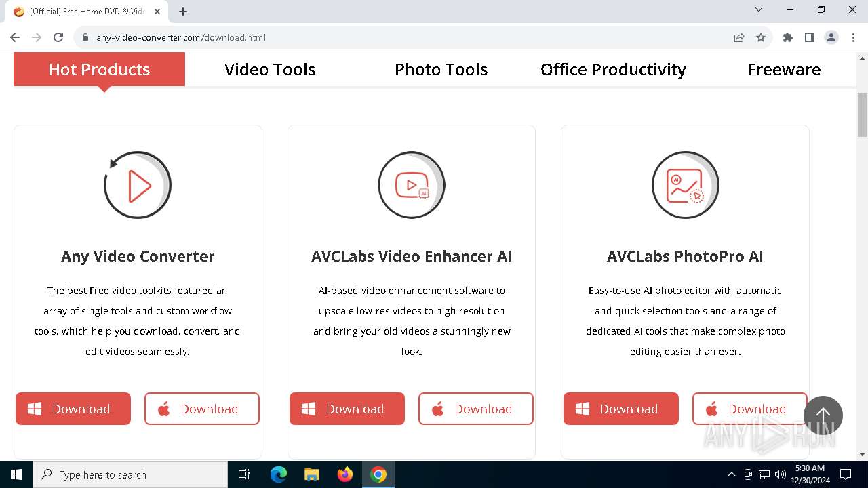This screenshot has width=868, height=488.
Task: Switch to the Photo Tools tab
Action: pyautogui.click(x=441, y=69)
